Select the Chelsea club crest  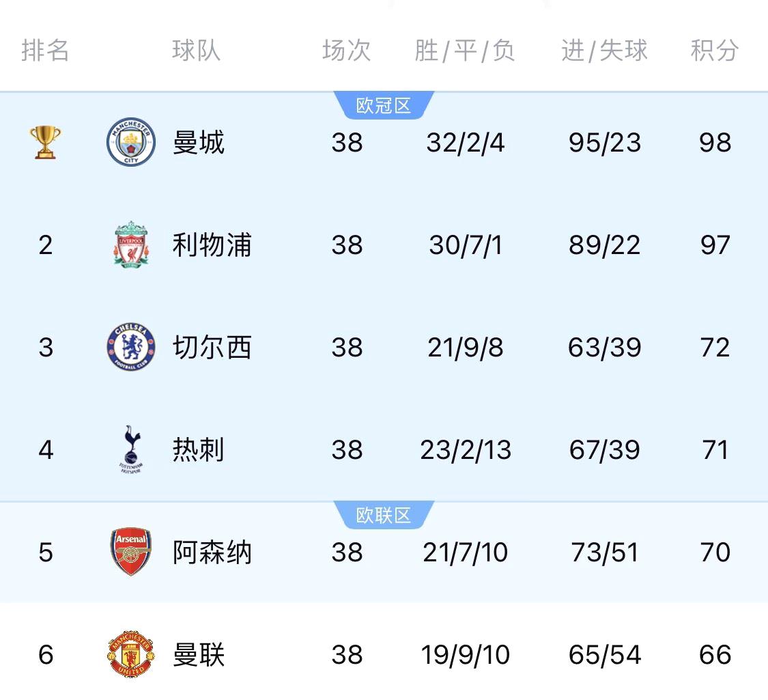pyautogui.click(x=131, y=347)
